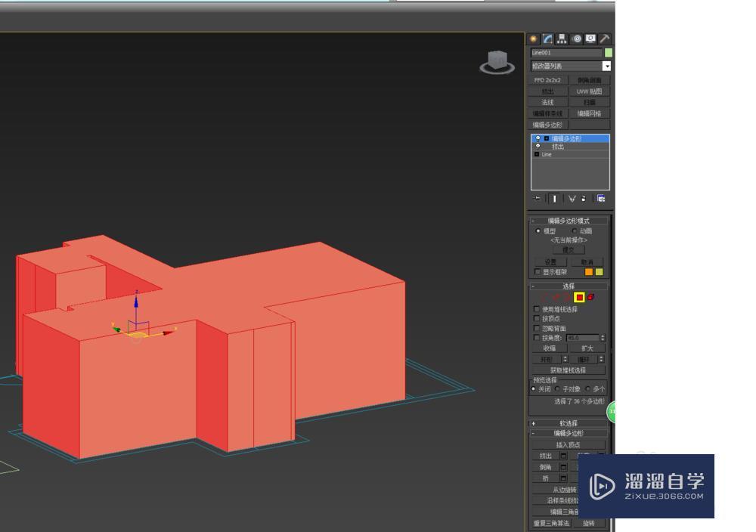Click the 挤出 modifier set button

547,91
